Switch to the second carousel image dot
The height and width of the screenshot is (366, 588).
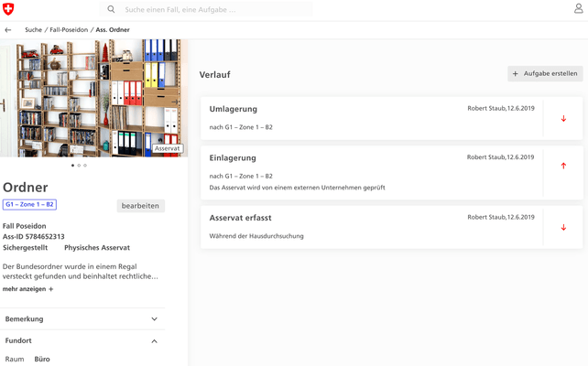(79, 166)
